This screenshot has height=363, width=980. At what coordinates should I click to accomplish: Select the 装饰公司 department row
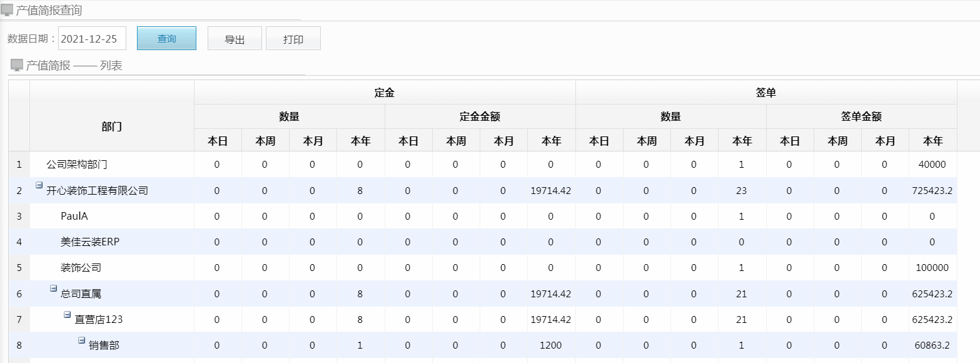[81, 268]
